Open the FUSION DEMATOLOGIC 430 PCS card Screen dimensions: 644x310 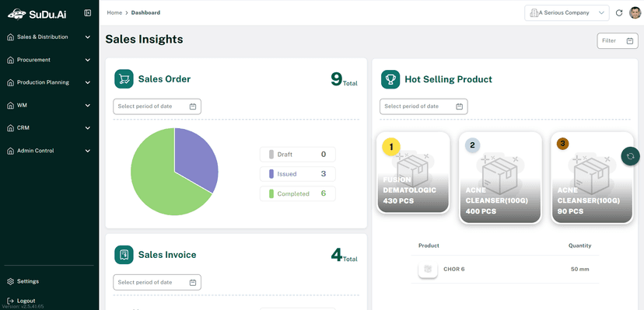pyautogui.click(x=413, y=172)
